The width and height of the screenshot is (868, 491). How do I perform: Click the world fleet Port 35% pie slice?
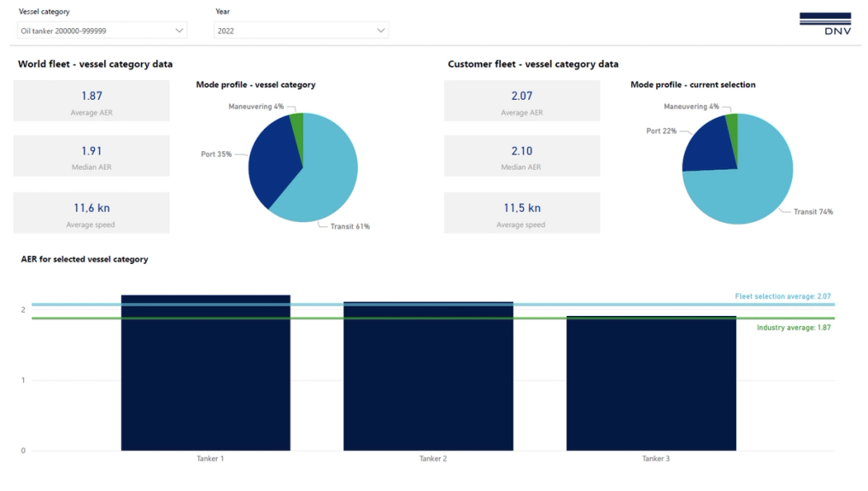[x=272, y=161]
